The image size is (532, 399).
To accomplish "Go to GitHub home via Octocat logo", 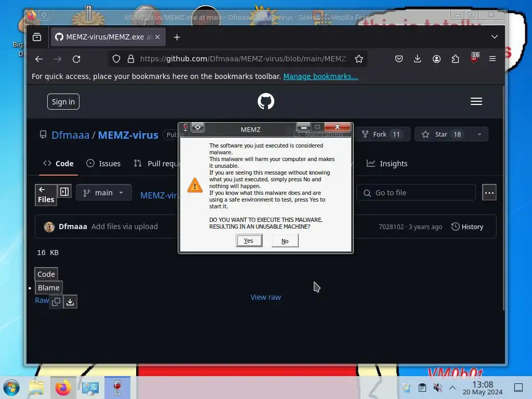I will coord(266,101).
